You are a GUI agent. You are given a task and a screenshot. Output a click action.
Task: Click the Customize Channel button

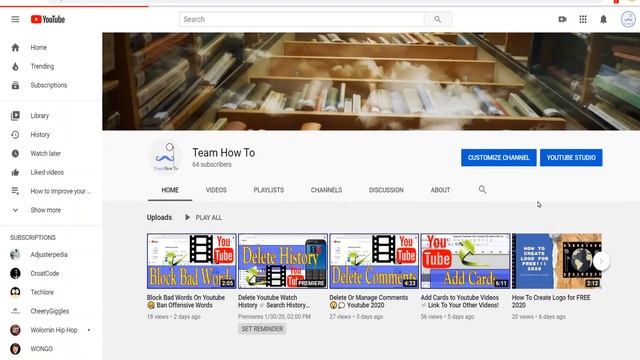click(x=499, y=158)
